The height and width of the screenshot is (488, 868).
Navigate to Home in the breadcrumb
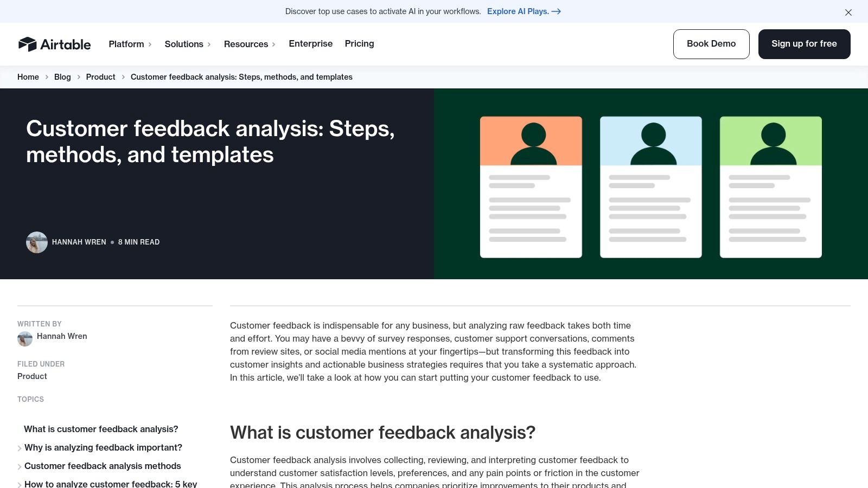28,77
